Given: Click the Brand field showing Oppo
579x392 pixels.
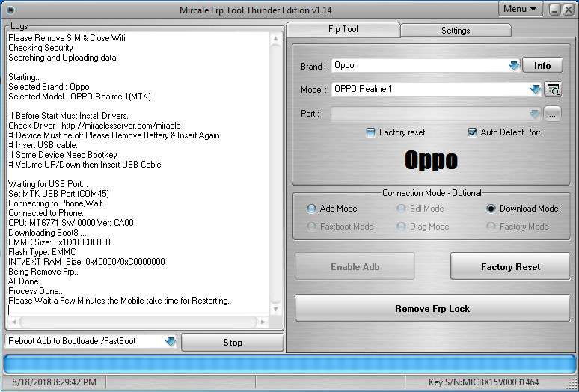Looking at the screenshot, I should point(426,66).
